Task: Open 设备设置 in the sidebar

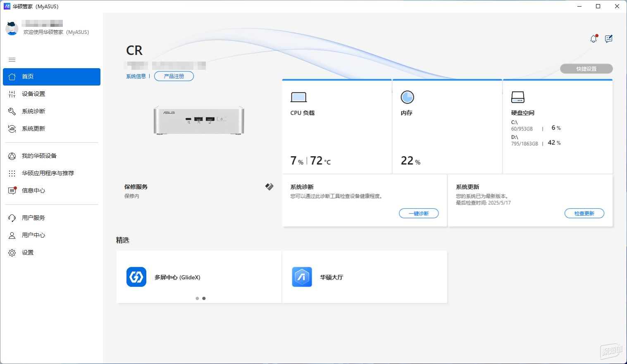Action: [x=52, y=94]
